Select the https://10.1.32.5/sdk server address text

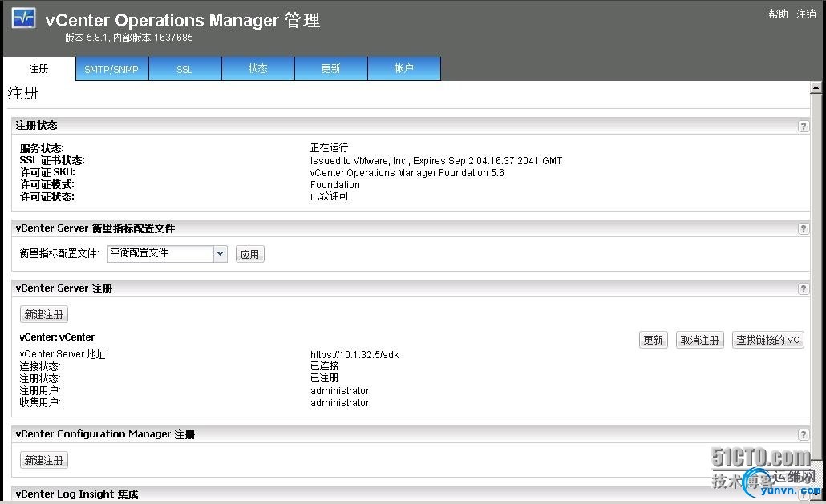coord(354,355)
